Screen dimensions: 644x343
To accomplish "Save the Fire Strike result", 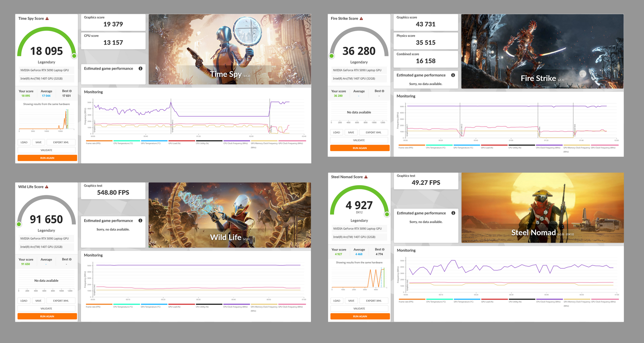I will tap(351, 133).
